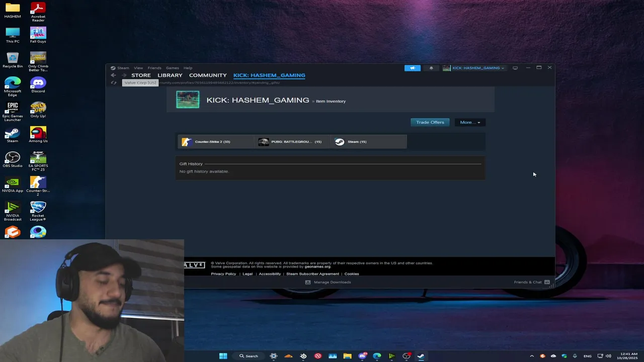Open Legal footer link
This screenshot has height=362, width=644.
(248, 274)
